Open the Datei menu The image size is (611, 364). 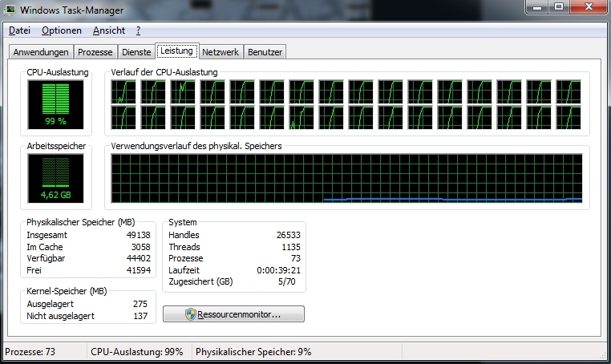point(19,30)
